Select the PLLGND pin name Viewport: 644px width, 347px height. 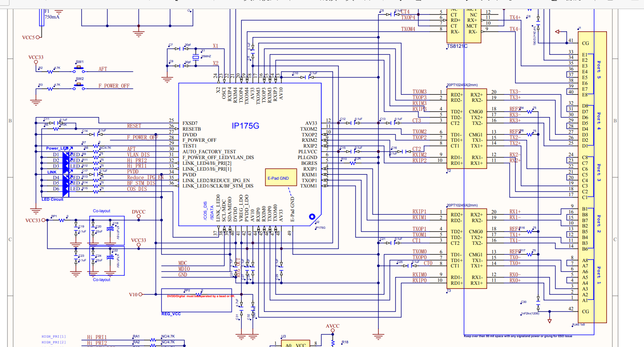(x=308, y=157)
